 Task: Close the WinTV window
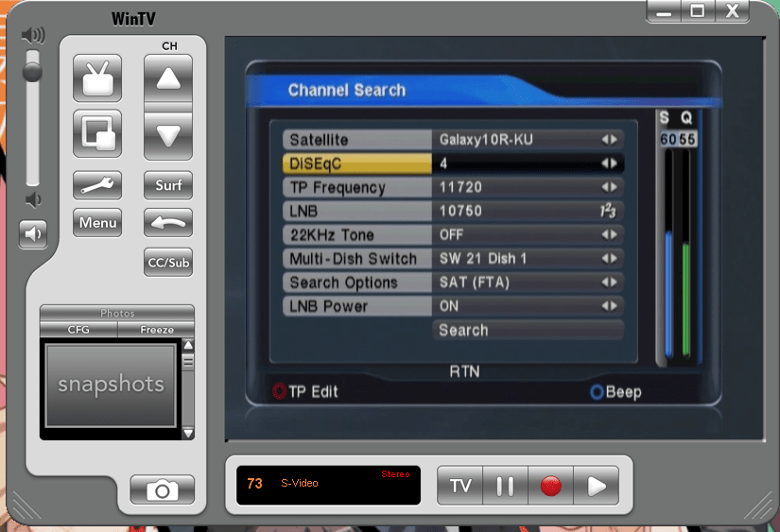pyautogui.click(x=732, y=11)
